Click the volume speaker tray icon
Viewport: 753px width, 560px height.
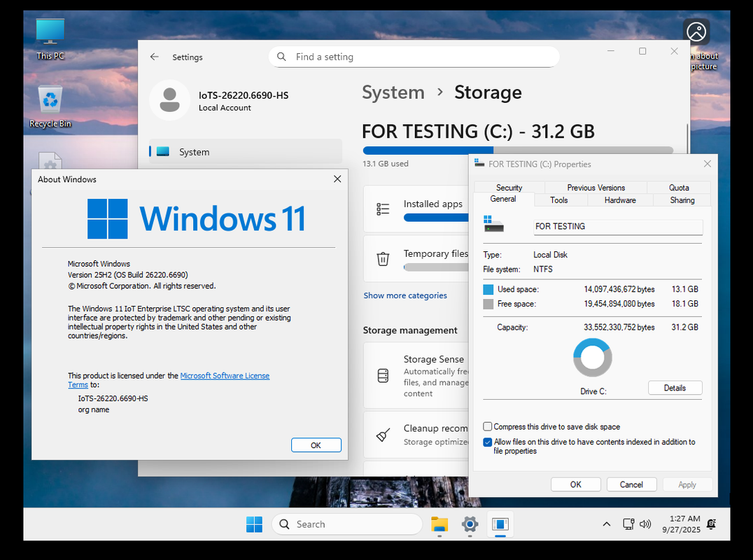645,524
